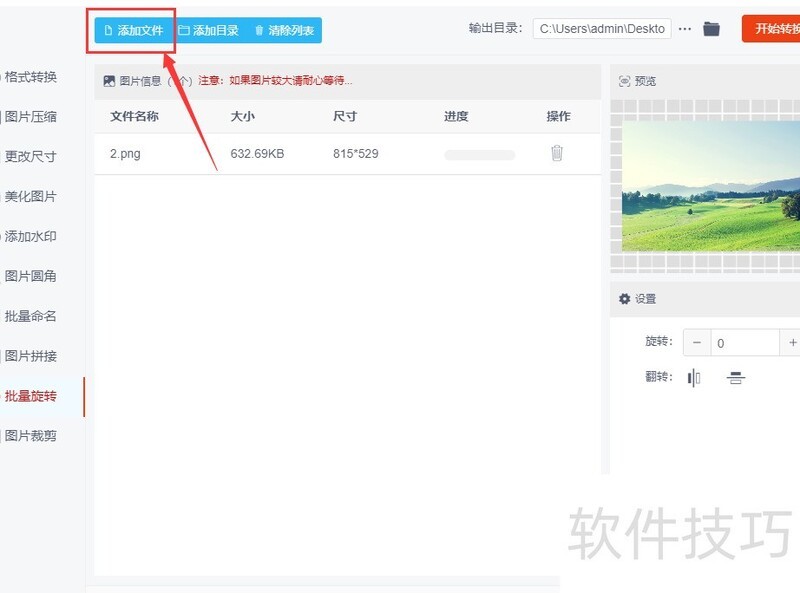Screen dimensions: 800x593
Task: Open the output folder icon
Action: point(711,29)
